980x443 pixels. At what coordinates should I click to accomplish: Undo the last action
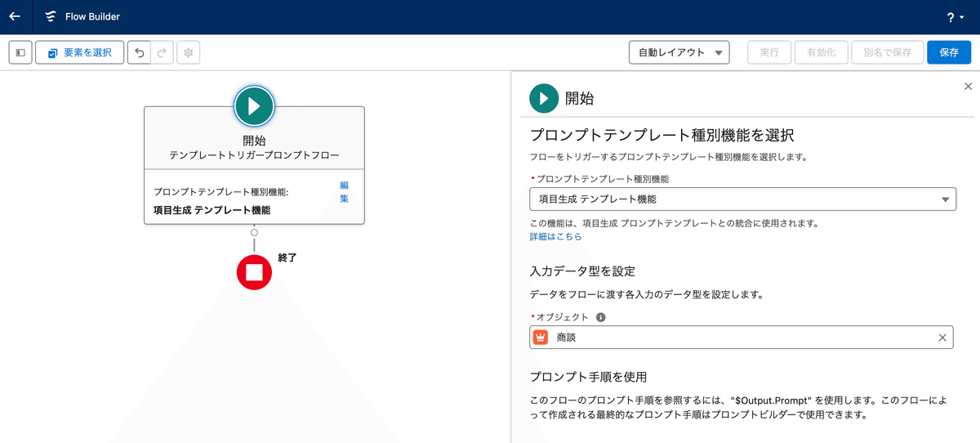coord(139,52)
